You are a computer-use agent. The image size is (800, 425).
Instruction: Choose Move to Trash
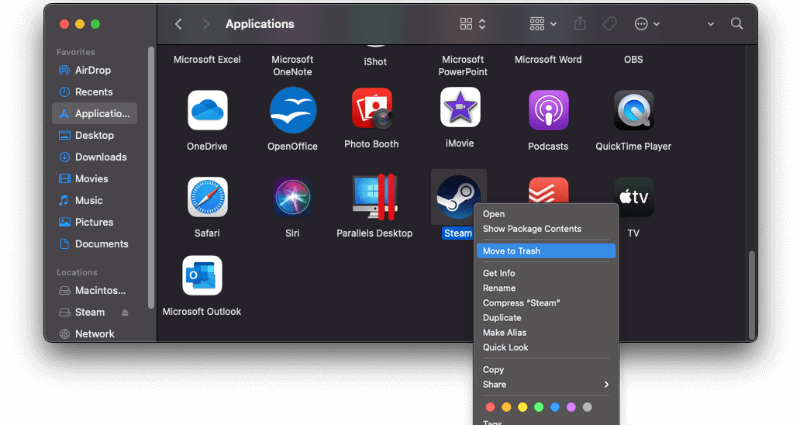pyautogui.click(x=546, y=251)
